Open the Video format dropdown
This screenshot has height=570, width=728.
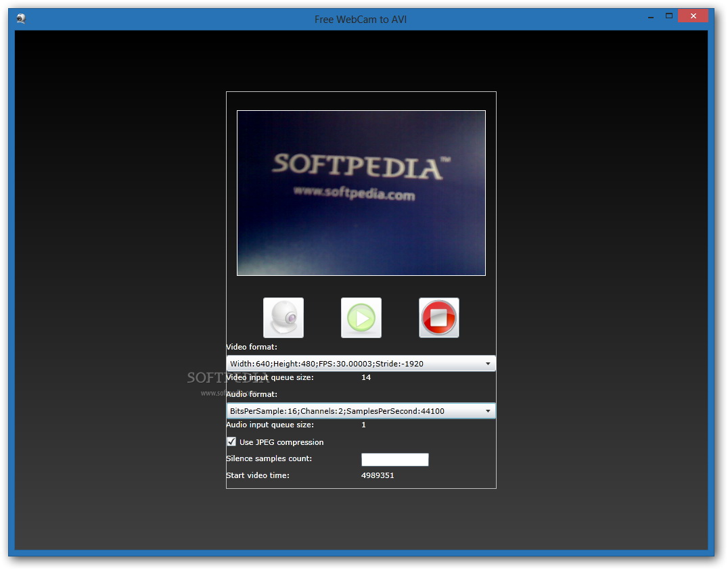pyautogui.click(x=361, y=364)
